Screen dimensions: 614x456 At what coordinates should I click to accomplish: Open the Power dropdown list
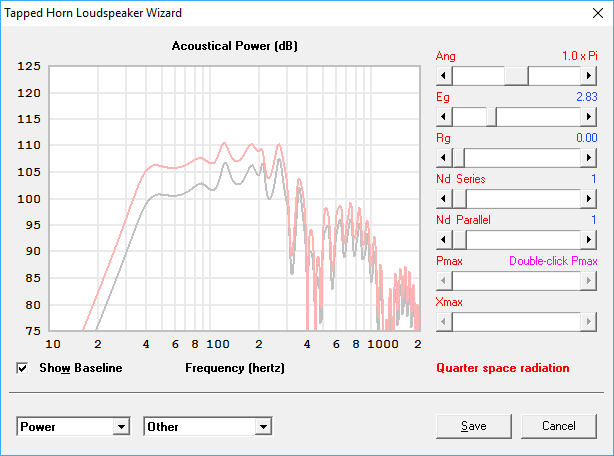click(121, 427)
